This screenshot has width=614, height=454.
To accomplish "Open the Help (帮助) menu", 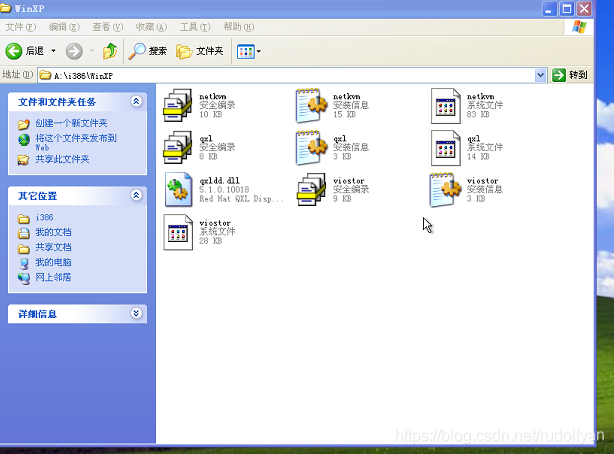I will click(238, 27).
